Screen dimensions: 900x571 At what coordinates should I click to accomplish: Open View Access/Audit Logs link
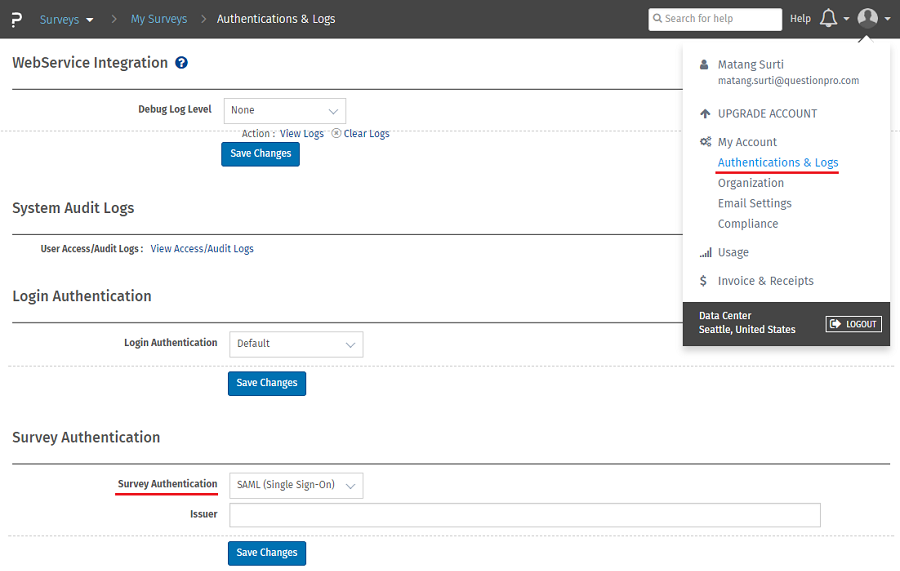click(202, 249)
